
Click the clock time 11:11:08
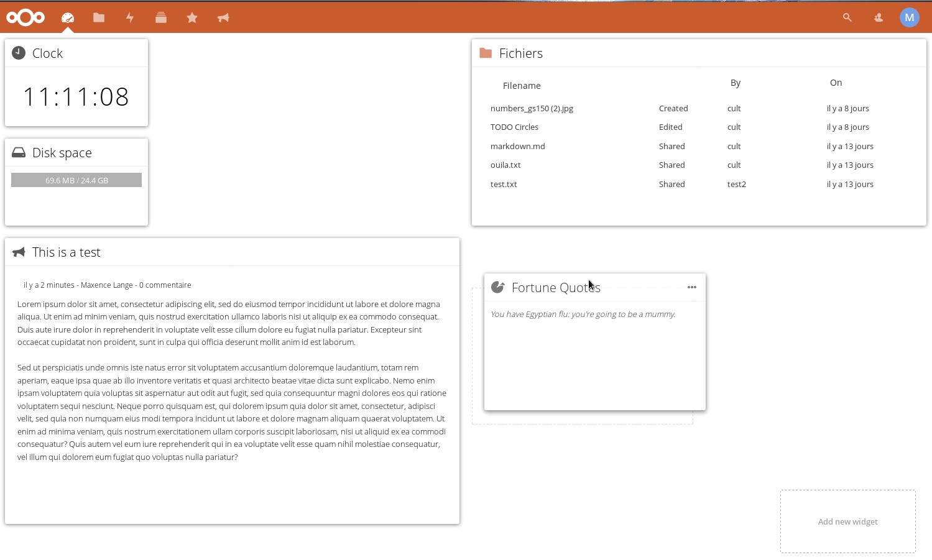(76, 96)
